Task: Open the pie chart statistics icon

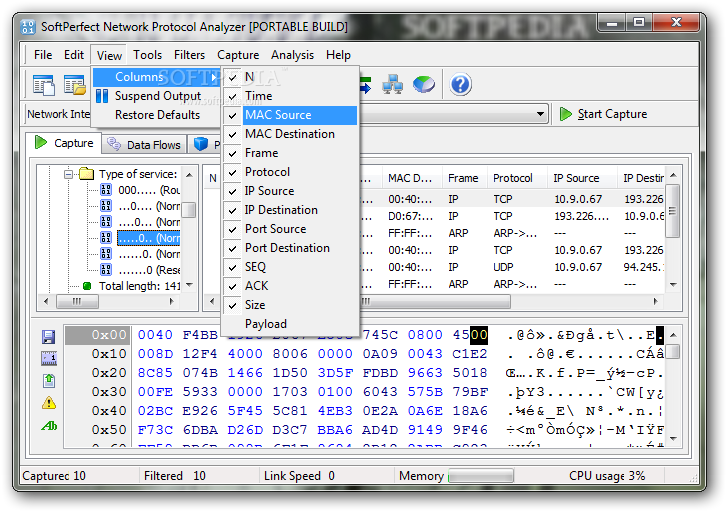Action: [x=424, y=85]
